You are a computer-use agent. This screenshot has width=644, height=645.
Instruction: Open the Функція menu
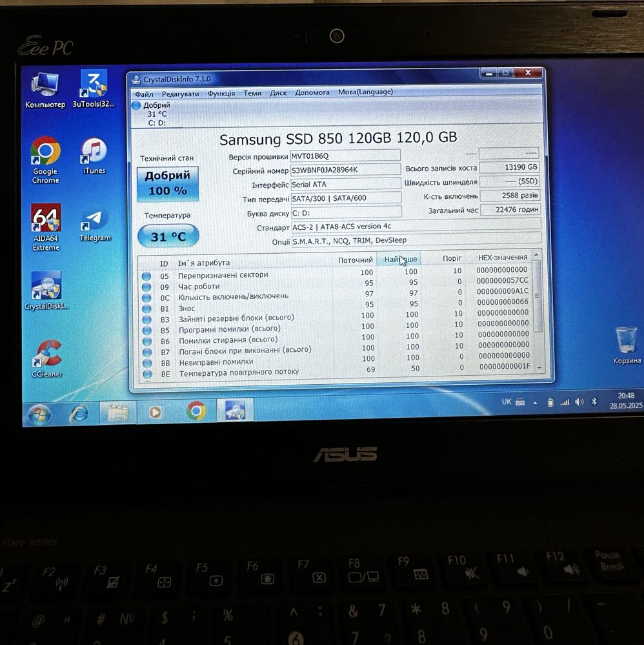[221, 94]
